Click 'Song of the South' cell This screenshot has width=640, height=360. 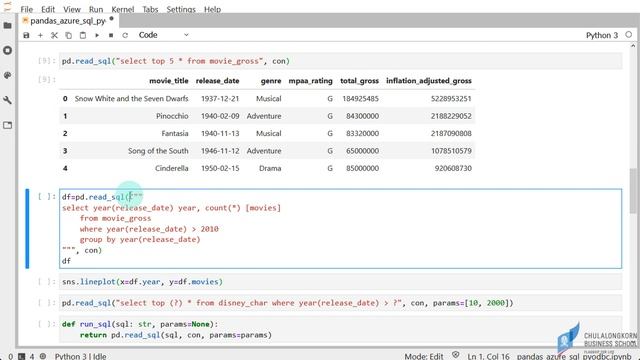tap(158, 151)
